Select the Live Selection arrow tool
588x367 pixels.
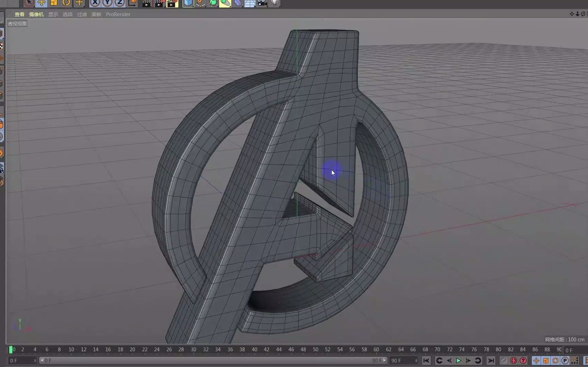(29, 3)
